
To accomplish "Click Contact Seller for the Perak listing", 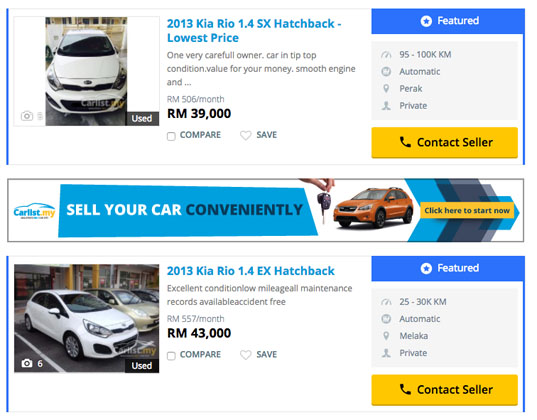I will pos(445,143).
